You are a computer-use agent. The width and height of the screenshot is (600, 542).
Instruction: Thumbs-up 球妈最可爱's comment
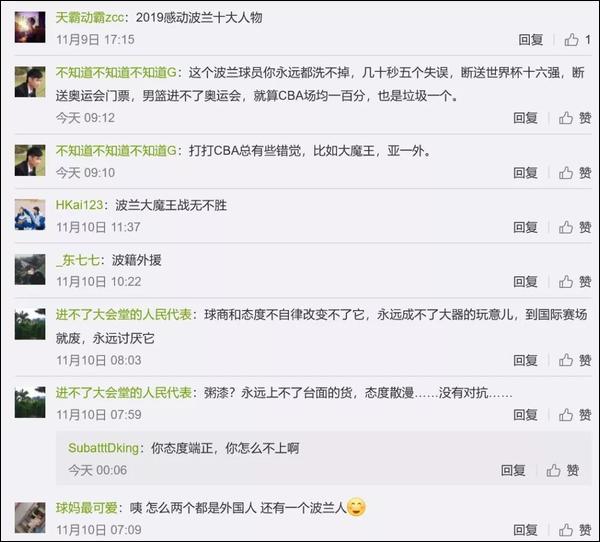pos(566,530)
